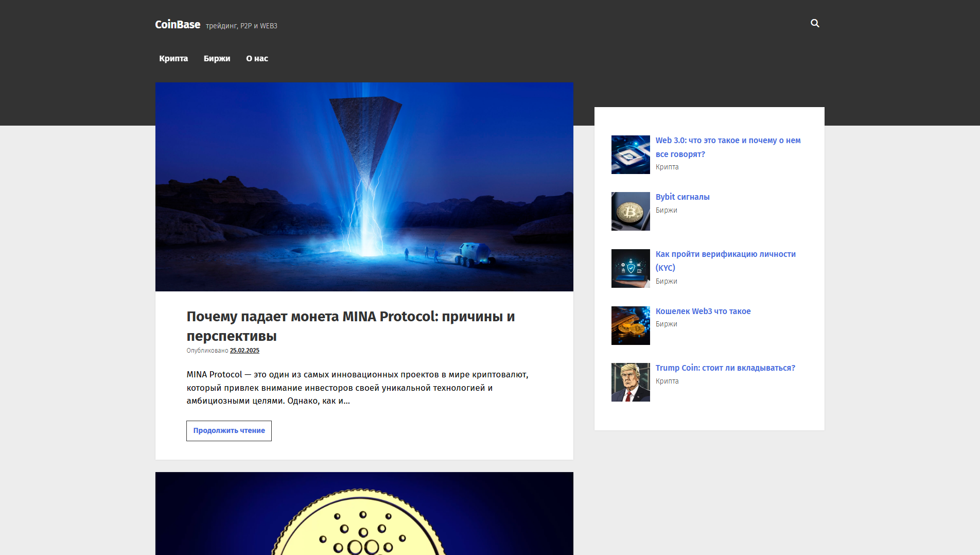Open the Кошелек Web3 article thumbnail

pos(631,325)
